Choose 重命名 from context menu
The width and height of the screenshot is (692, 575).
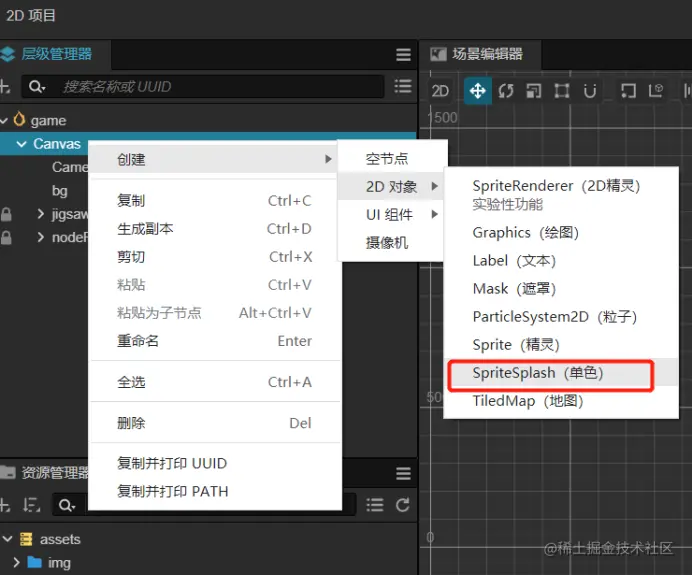tap(215, 341)
